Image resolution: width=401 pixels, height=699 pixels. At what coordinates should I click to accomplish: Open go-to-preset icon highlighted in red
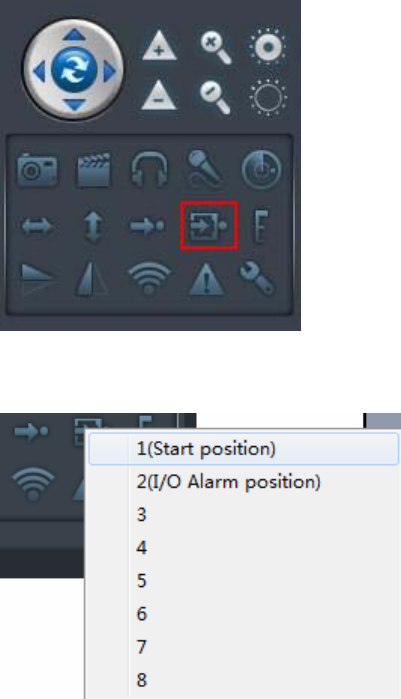coord(209,225)
